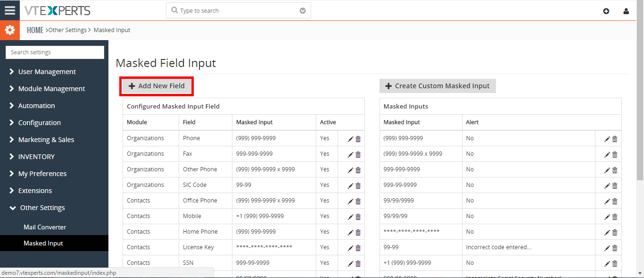This screenshot has width=644, height=278.
Task: Expand the search box dropdown arrow
Action: pyautogui.click(x=303, y=11)
